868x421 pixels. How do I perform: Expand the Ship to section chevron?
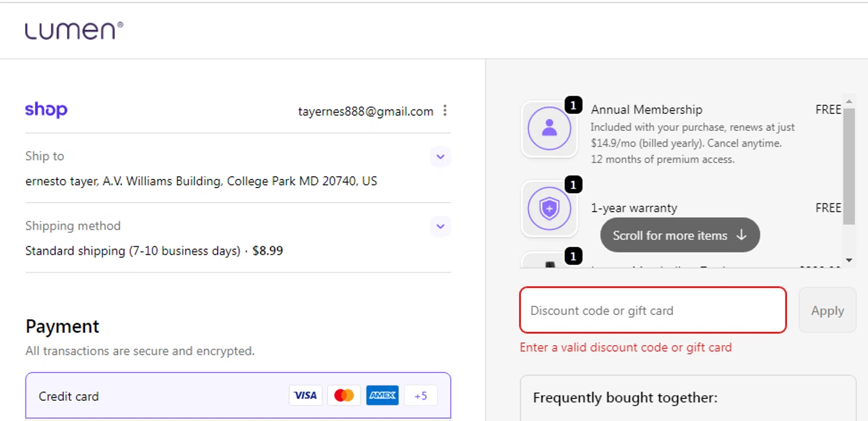(x=440, y=156)
